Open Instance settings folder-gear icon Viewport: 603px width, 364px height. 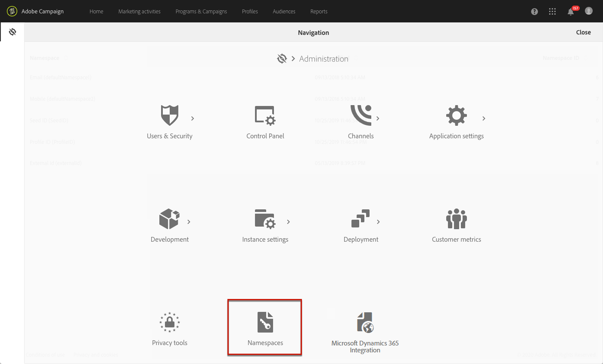(x=265, y=219)
